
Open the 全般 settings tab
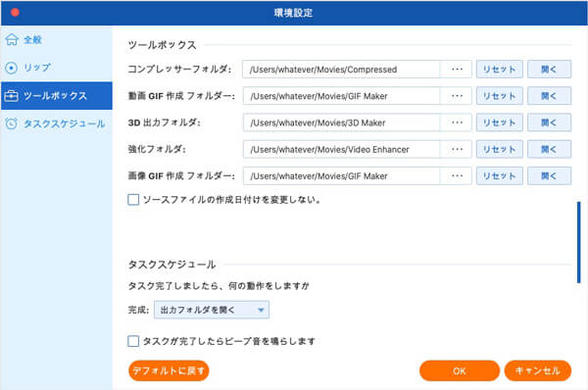[x=56, y=40]
